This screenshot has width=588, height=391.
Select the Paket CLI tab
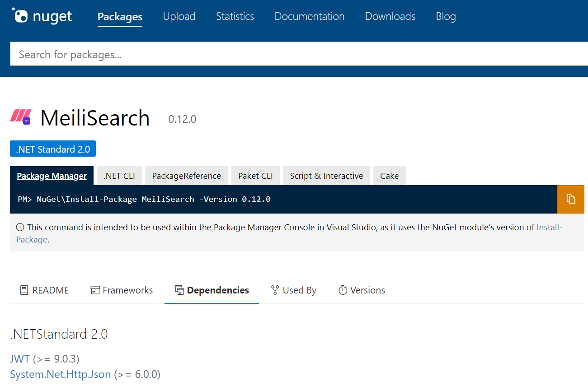255,176
